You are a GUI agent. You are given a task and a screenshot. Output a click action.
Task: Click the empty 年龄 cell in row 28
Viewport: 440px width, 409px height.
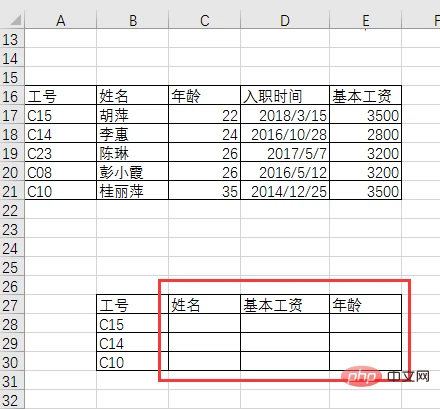(366, 323)
